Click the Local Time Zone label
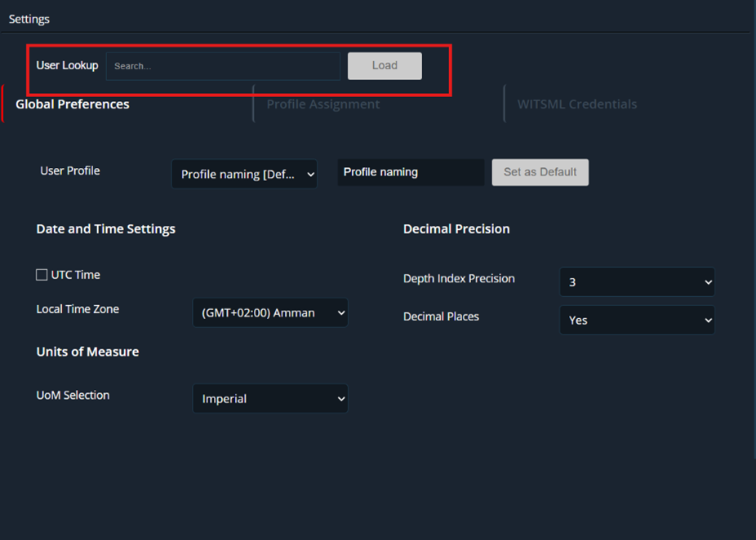 pos(78,309)
